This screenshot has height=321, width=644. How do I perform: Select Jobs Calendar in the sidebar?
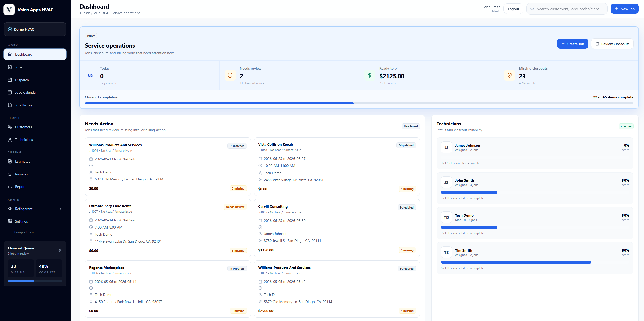35,92
